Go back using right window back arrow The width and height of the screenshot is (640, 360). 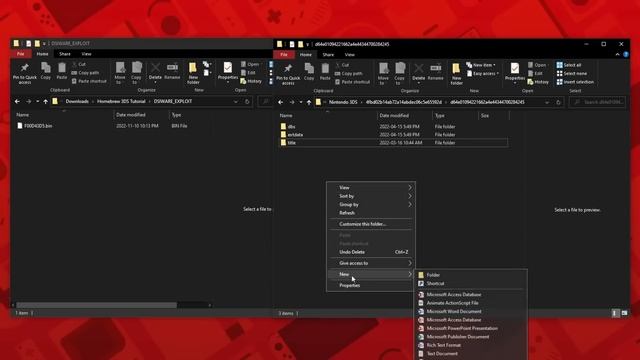click(280, 102)
